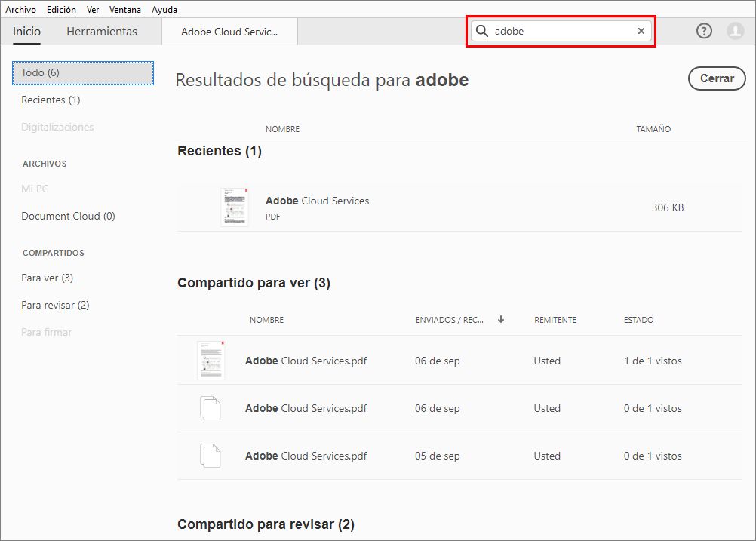Click the search magnifier icon
This screenshot has width=756, height=541.
pyautogui.click(x=481, y=32)
